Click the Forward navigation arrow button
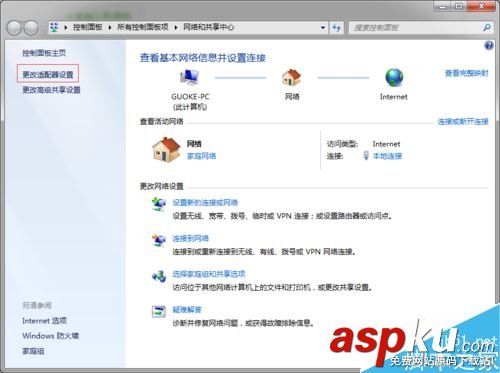The width and height of the screenshot is (500, 373). pyautogui.click(x=31, y=28)
